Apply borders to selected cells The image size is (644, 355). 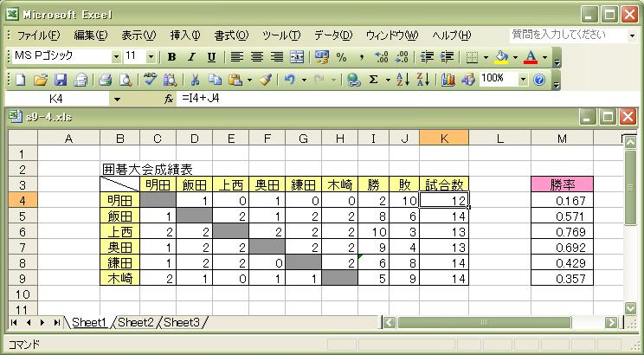(472, 57)
